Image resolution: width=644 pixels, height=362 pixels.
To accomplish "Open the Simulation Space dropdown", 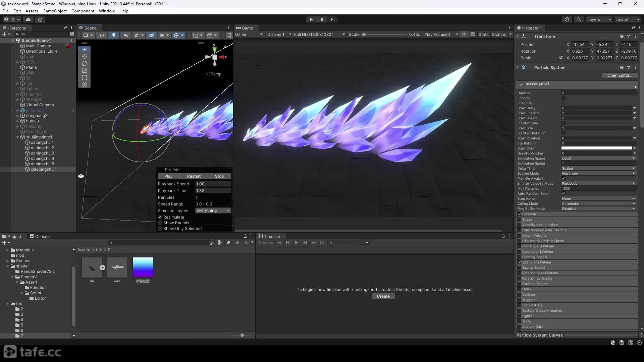I will (x=599, y=159).
